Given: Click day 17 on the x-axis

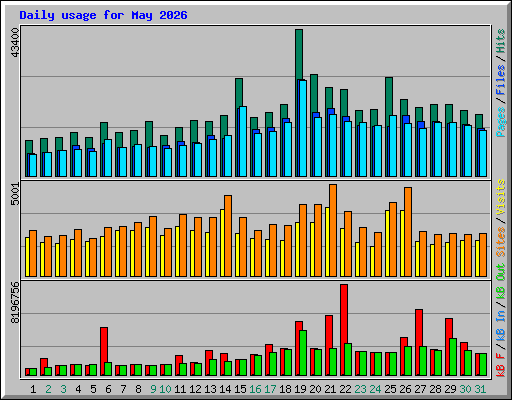Looking at the screenshot, I should click(x=270, y=389).
